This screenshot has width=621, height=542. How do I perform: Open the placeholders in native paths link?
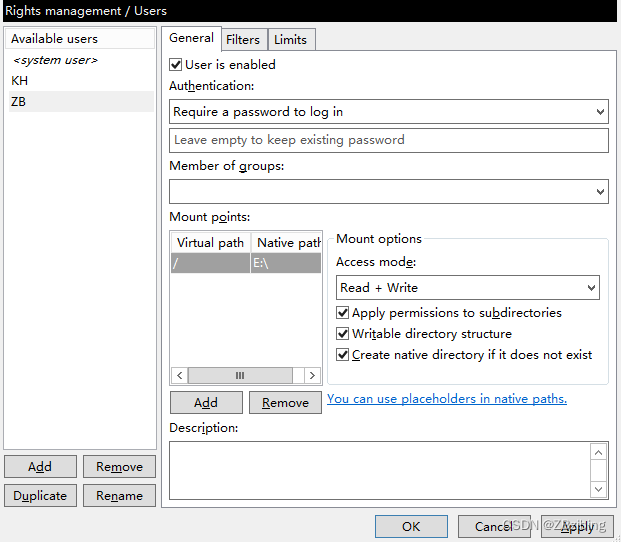coord(447,399)
